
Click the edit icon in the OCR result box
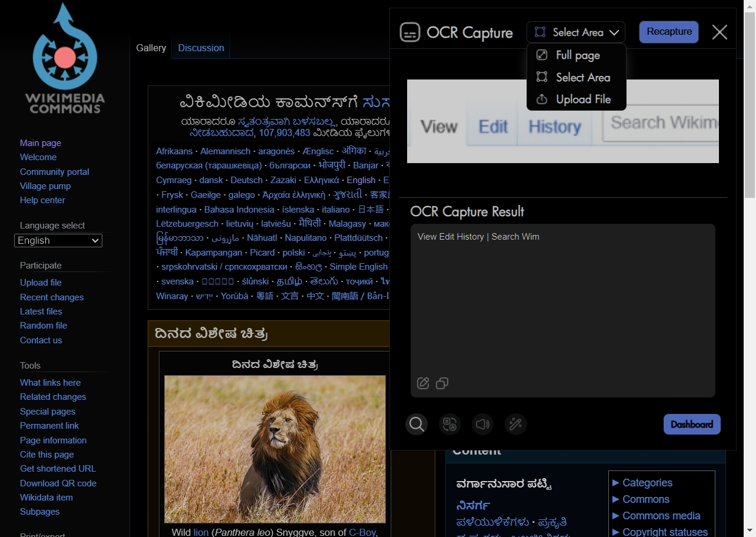point(423,383)
